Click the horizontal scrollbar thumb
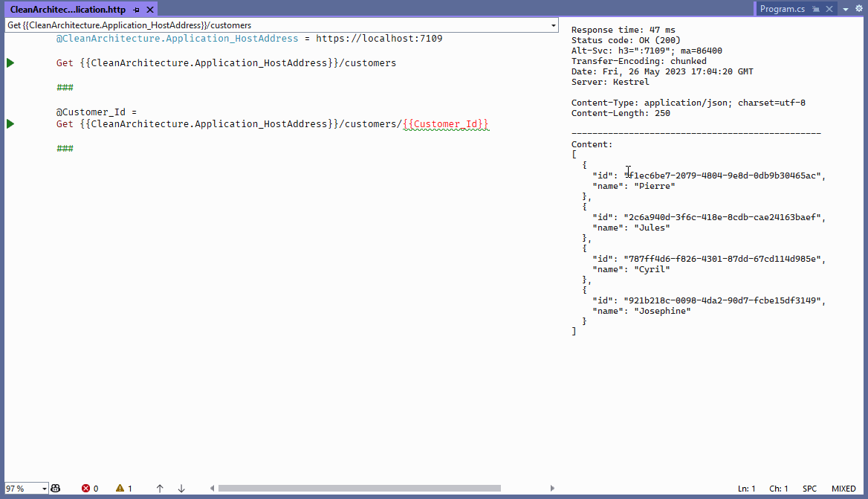Viewport: 868px width, 499px height. (x=360, y=488)
